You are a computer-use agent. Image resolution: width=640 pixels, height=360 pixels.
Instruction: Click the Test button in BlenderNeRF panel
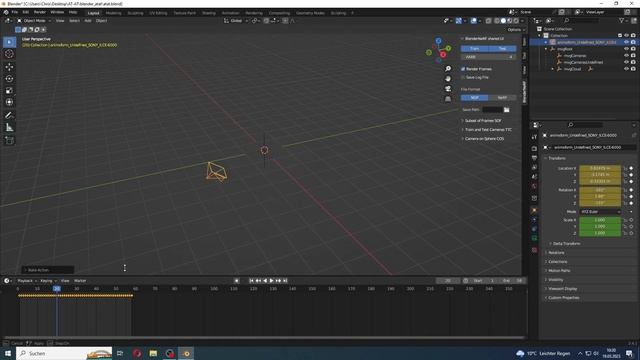[x=502, y=49]
